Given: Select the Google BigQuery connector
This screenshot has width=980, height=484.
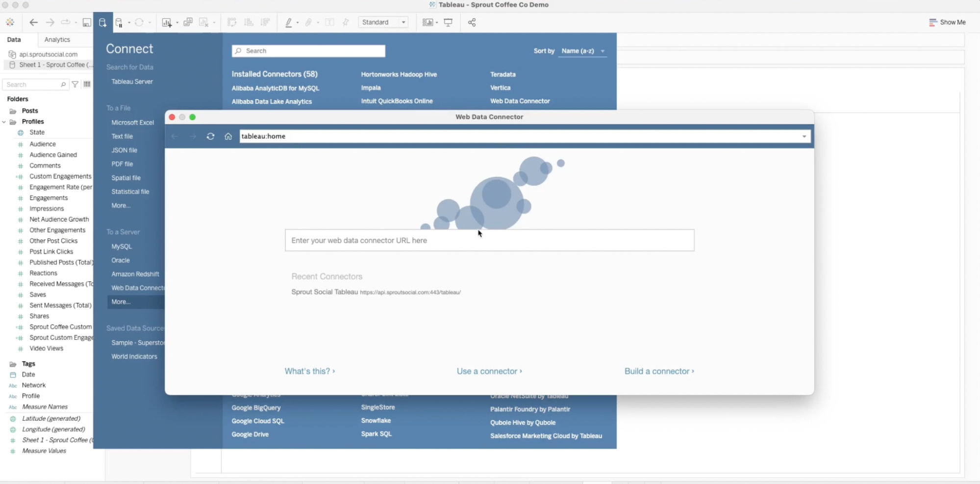Looking at the screenshot, I should point(256,408).
